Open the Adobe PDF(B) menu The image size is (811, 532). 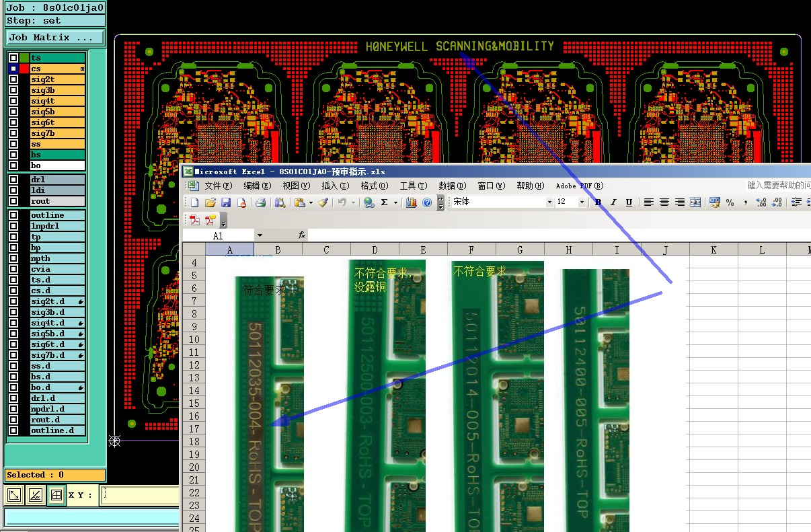click(x=579, y=186)
